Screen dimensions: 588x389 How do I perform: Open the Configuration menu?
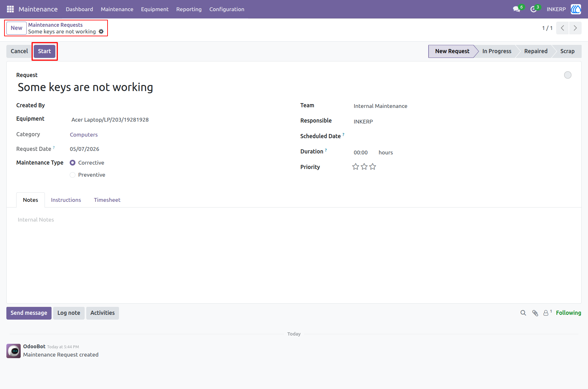pyautogui.click(x=227, y=9)
